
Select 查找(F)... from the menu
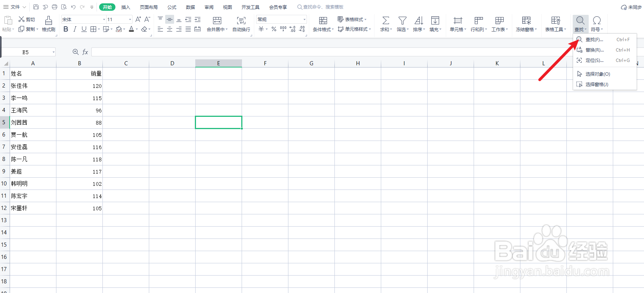tap(605, 39)
